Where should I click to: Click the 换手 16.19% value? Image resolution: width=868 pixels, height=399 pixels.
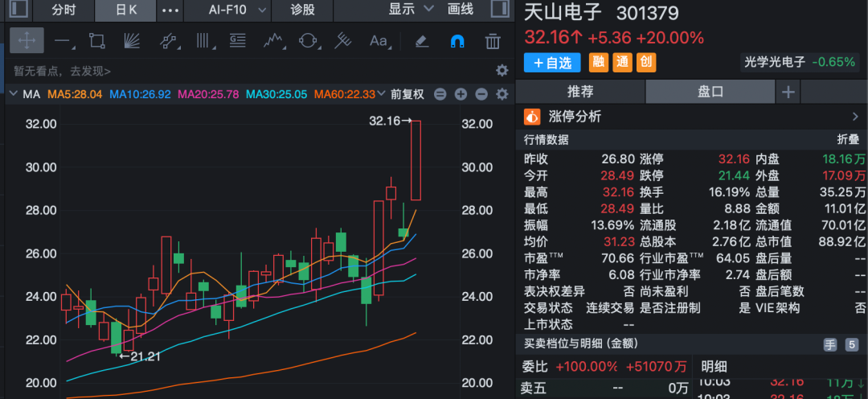[730, 192]
